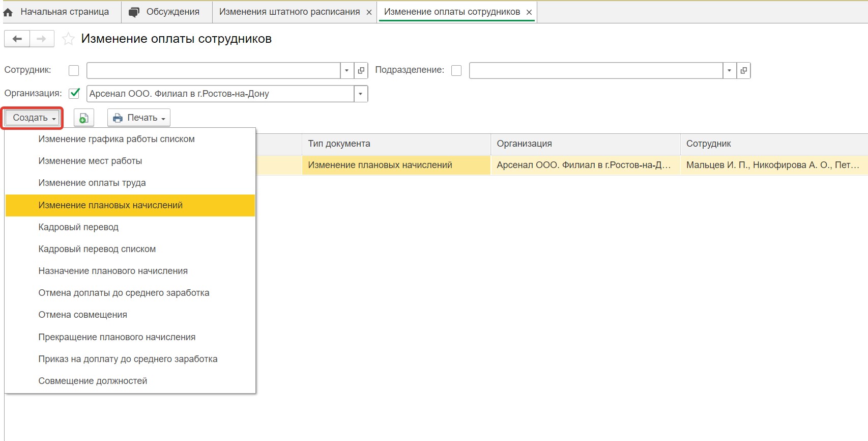Select the Арсенал ООО organization table cell
Image resolution: width=868 pixels, height=441 pixels.
point(586,165)
